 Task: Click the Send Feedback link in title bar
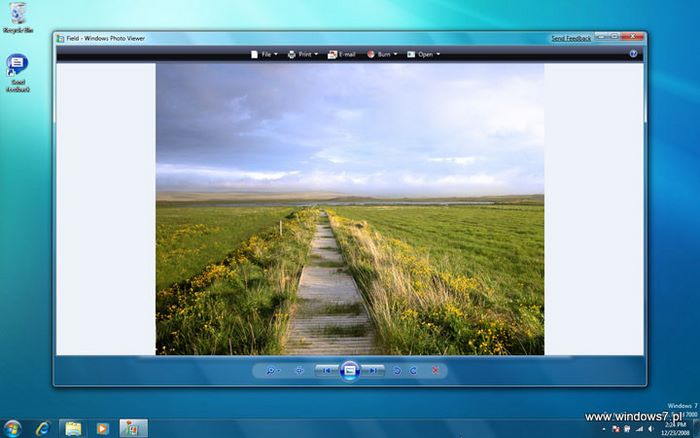pos(571,38)
